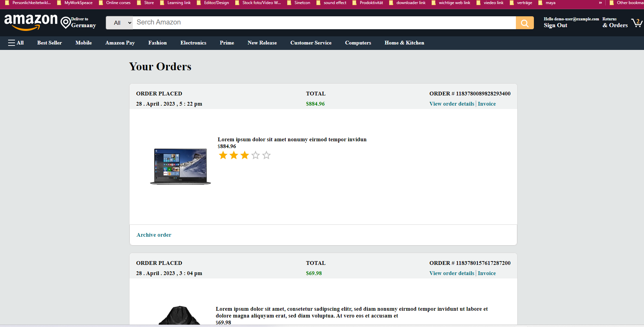Click the Dell laptop product thumbnail
The width and height of the screenshot is (644, 327).
[x=180, y=166]
